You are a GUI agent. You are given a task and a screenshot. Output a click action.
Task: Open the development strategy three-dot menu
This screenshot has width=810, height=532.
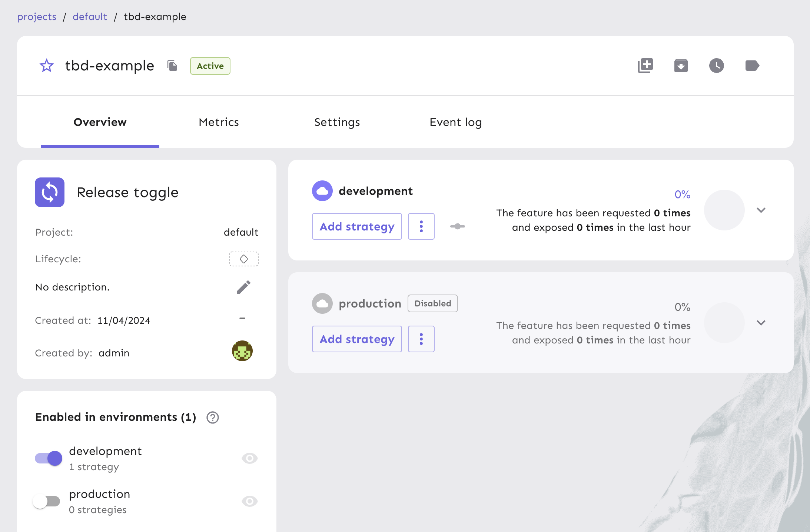point(421,226)
